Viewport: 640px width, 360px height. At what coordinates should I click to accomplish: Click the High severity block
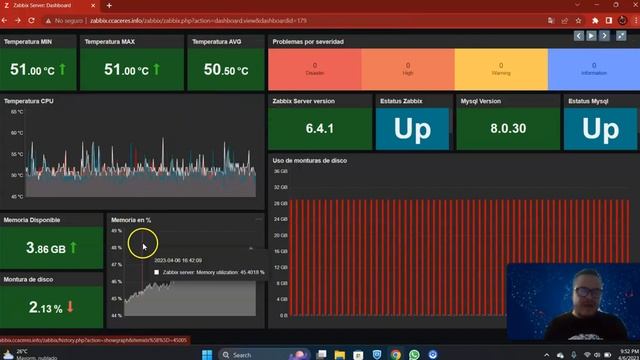point(408,69)
